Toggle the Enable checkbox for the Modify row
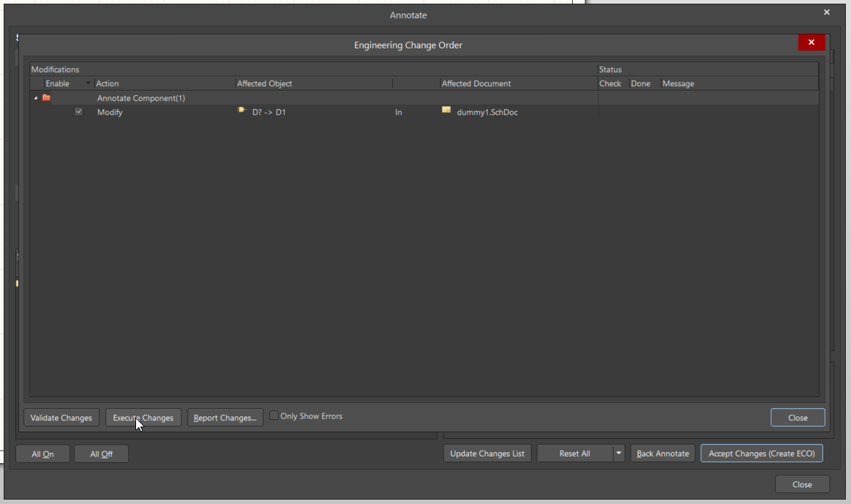The height and width of the screenshot is (504, 851). click(x=79, y=112)
